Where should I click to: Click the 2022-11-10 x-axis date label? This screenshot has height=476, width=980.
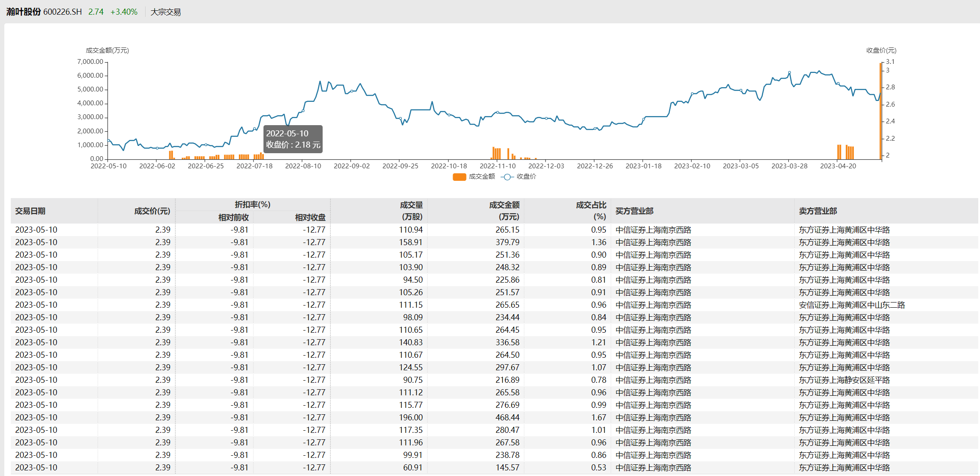click(498, 166)
